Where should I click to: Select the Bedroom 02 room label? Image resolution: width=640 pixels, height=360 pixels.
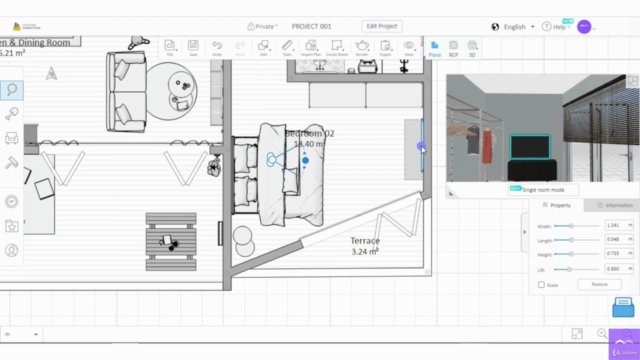coord(309,134)
